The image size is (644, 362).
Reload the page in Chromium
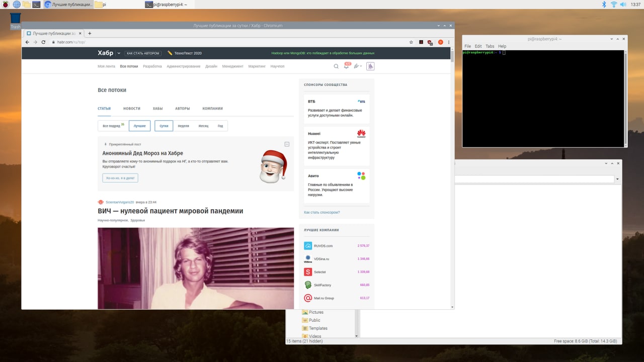43,42
